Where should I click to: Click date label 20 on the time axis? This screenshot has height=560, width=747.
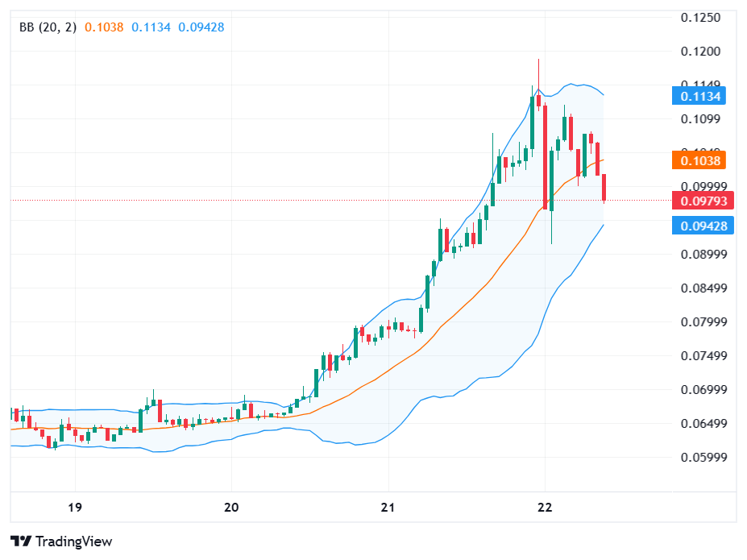pos(231,507)
